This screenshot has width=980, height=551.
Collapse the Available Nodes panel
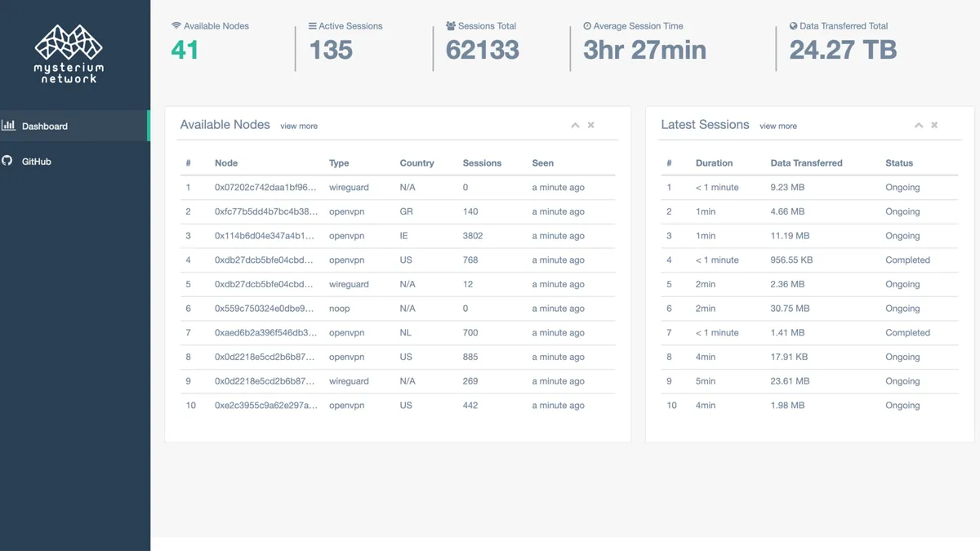point(575,125)
